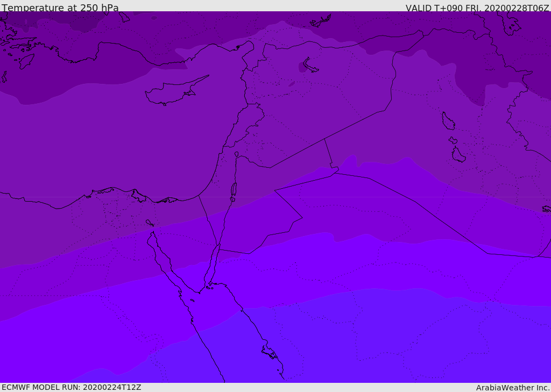Click the Sea of Galilee outline

[x=236, y=154]
